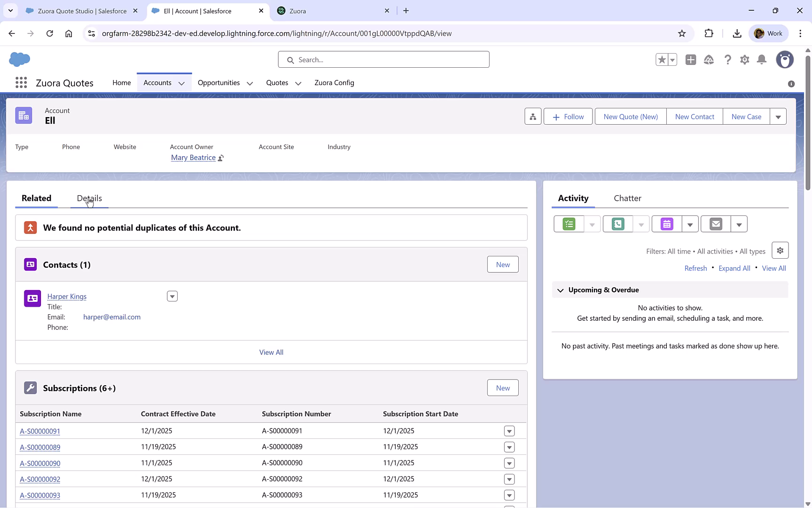Open the account hierarchy icon
The image size is (812, 508).
pyautogui.click(x=532, y=116)
